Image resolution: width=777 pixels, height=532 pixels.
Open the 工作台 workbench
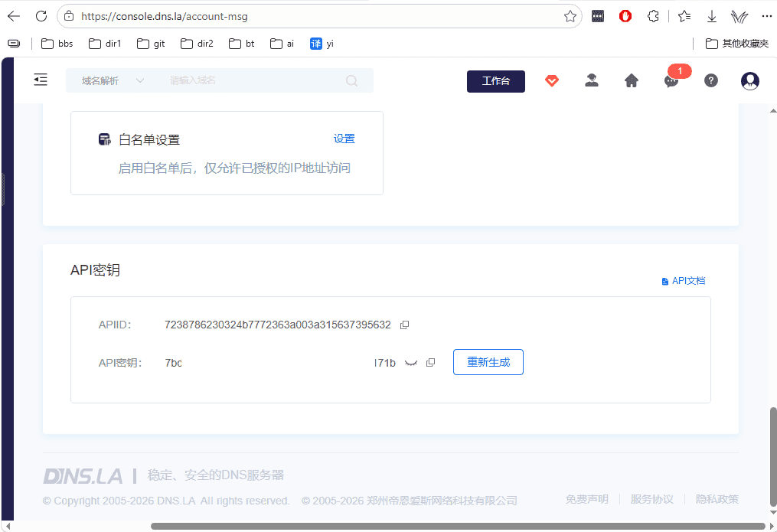tap(495, 81)
